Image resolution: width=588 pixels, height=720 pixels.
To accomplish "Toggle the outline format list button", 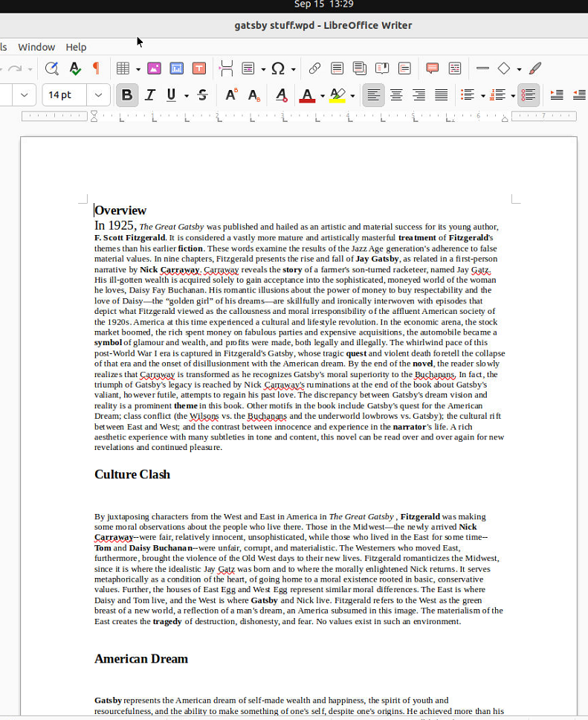I will coord(529,95).
